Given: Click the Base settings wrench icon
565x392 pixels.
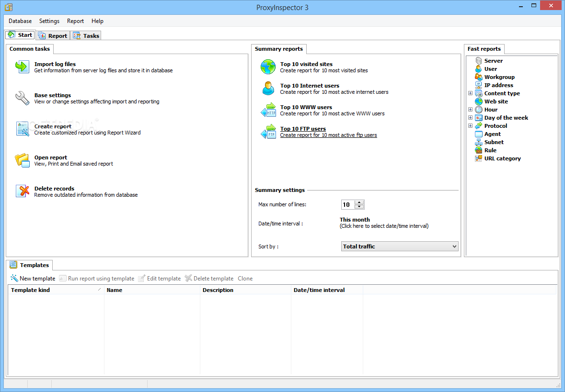Looking at the screenshot, I should click(x=22, y=98).
